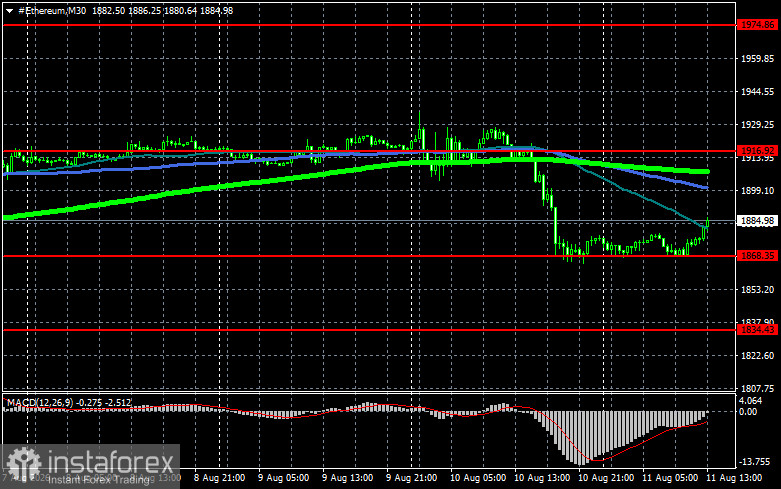Image resolution: width=781 pixels, height=489 pixels.
Task: Select the 1834.43 red price level label
Action: point(757,330)
